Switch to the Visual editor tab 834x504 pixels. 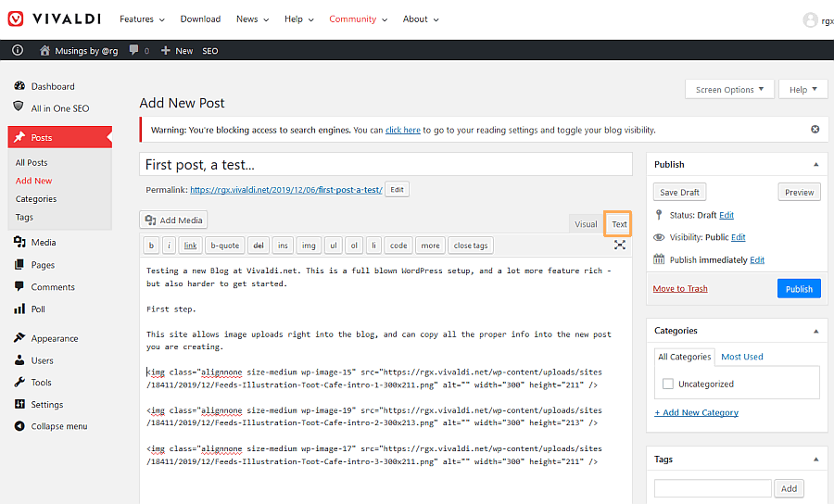pos(586,224)
